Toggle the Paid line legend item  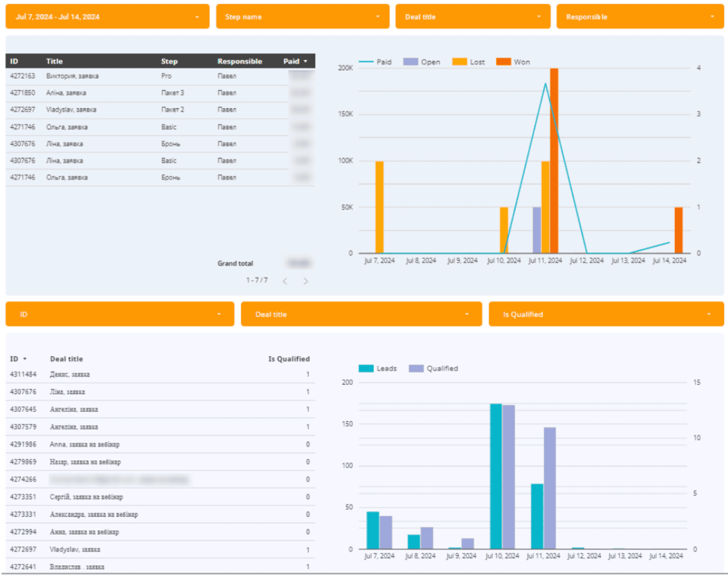coord(375,62)
